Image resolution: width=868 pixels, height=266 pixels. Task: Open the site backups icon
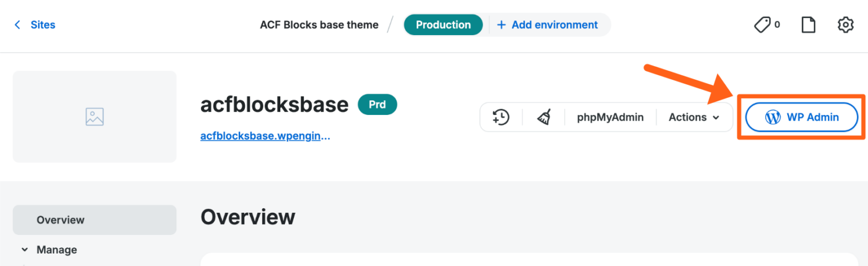click(501, 117)
